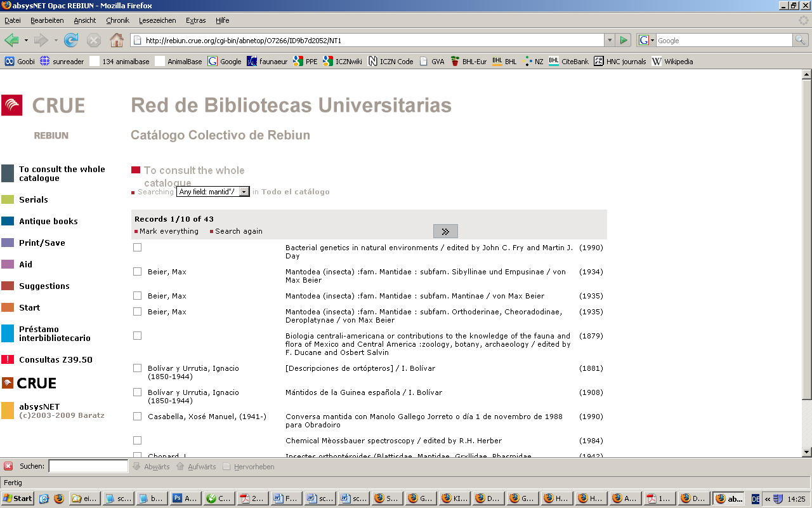Click the green Go arrow beside address bar

(x=624, y=41)
